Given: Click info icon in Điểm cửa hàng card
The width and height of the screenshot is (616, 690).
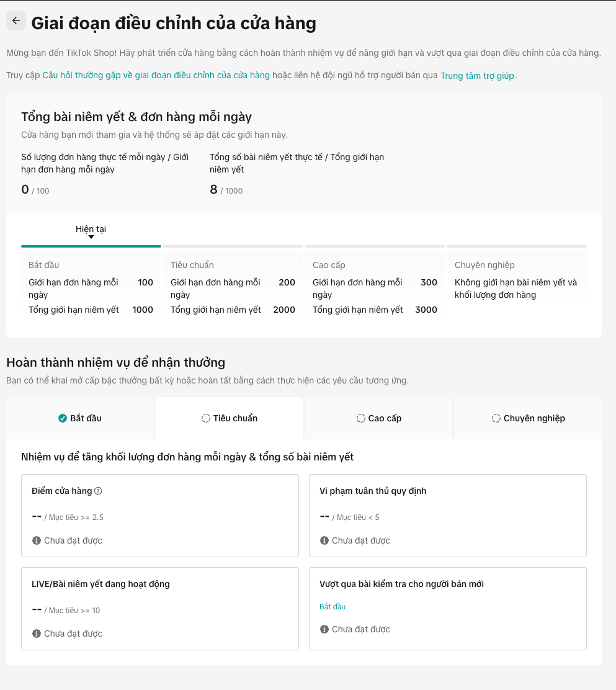Looking at the screenshot, I should point(37,540).
